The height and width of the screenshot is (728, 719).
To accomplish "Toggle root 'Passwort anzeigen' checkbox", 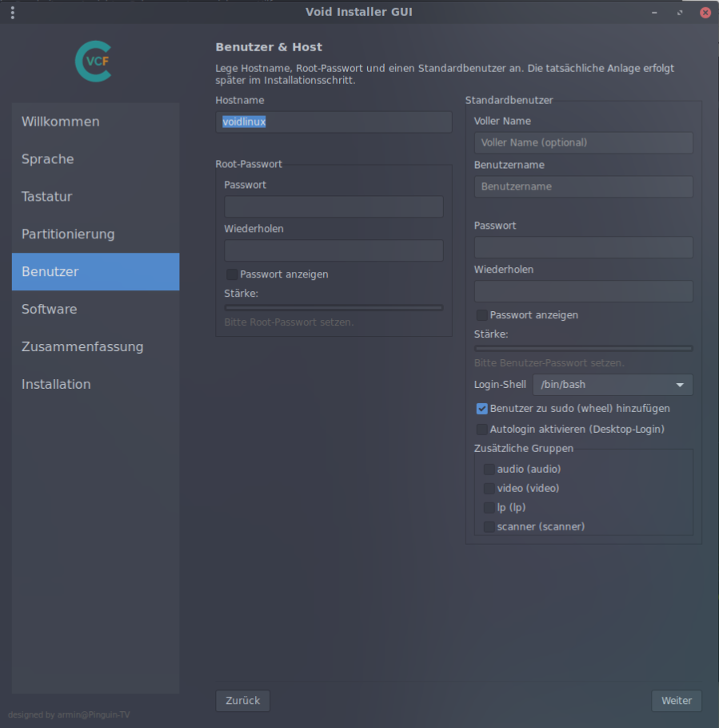I will 232,274.
